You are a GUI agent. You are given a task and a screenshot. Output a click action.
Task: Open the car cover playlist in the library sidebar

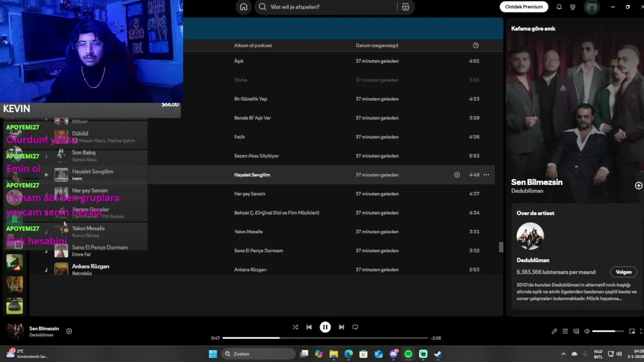coord(15,305)
